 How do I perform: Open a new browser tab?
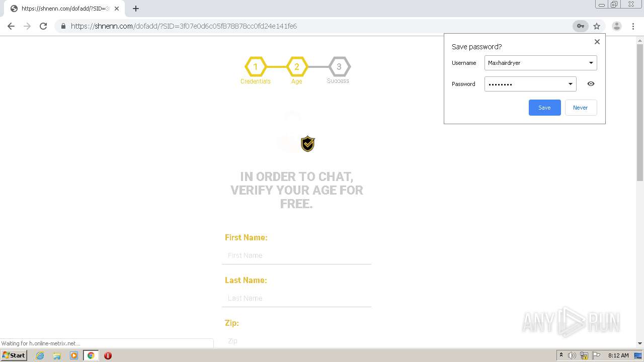[135, 9]
